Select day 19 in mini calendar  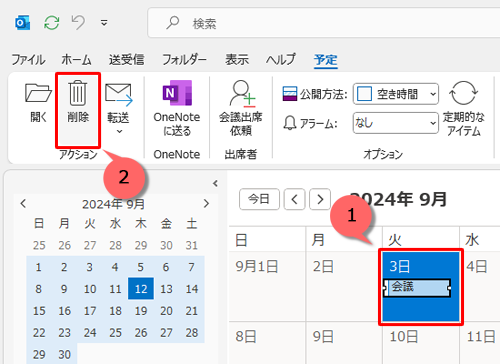coord(141,311)
